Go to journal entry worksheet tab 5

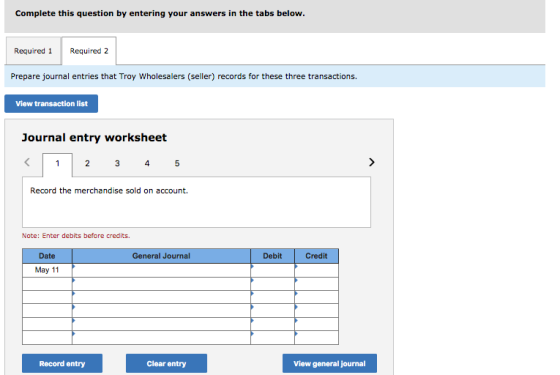tap(177, 164)
